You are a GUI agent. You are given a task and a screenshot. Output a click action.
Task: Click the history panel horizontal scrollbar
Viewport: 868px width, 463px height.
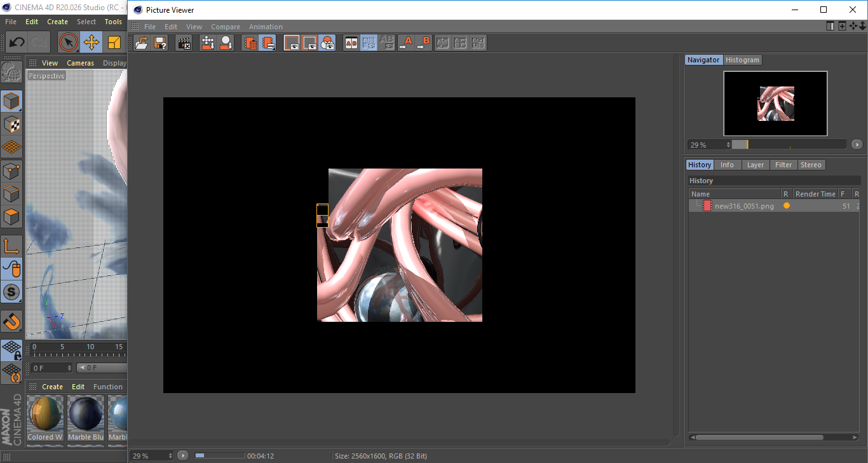tap(759, 438)
